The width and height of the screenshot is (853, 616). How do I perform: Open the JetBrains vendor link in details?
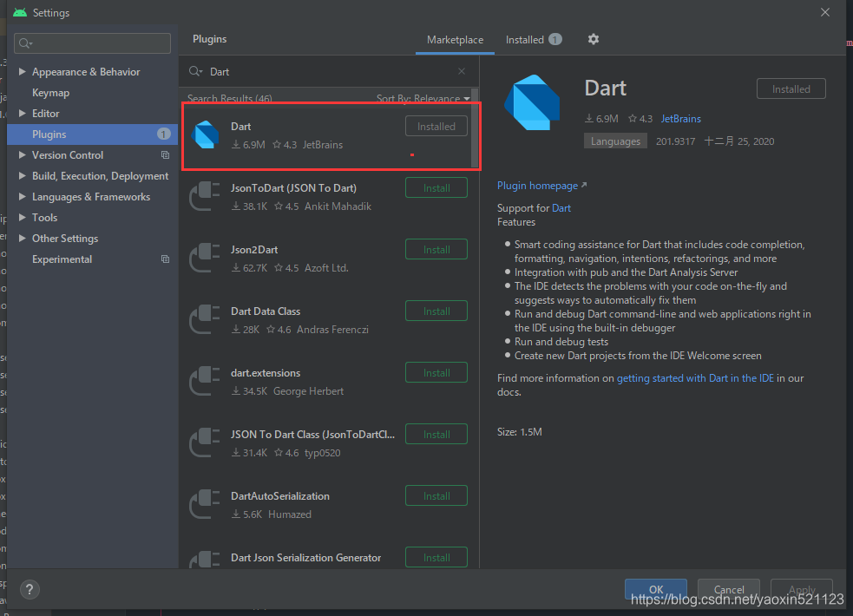pyautogui.click(x=680, y=119)
